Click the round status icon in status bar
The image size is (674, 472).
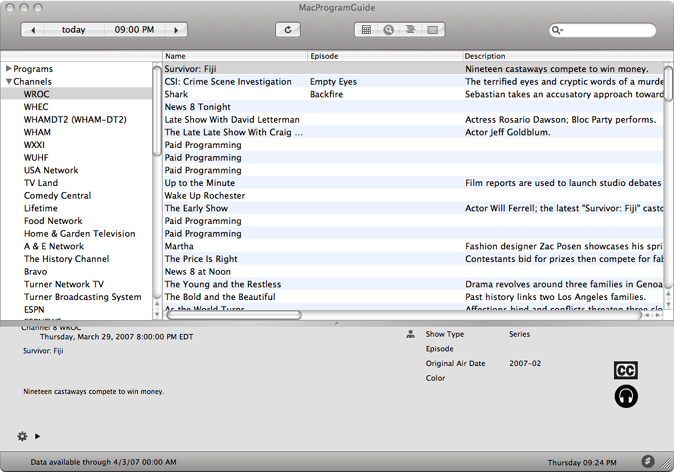point(648,461)
